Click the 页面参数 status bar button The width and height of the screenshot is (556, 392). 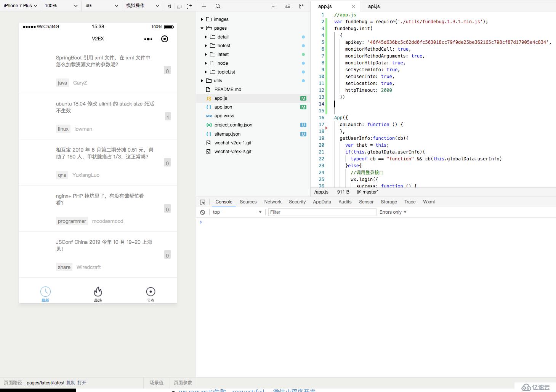pyautogui.click(x=183, y=383)
